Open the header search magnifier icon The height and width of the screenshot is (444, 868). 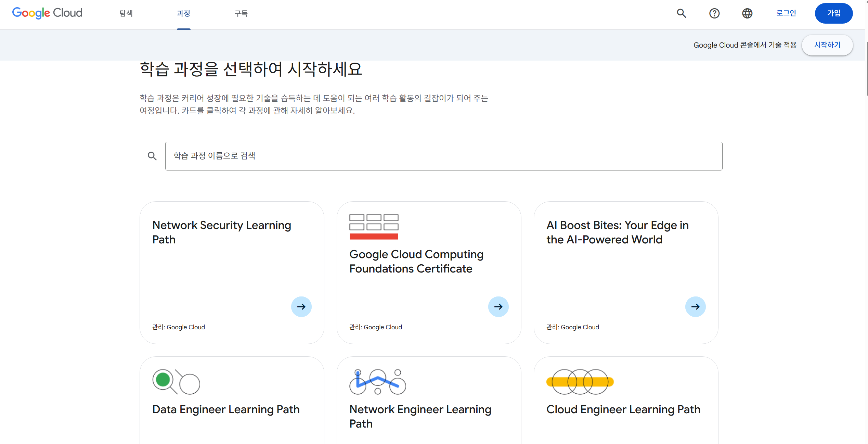(x=681, y=13)
